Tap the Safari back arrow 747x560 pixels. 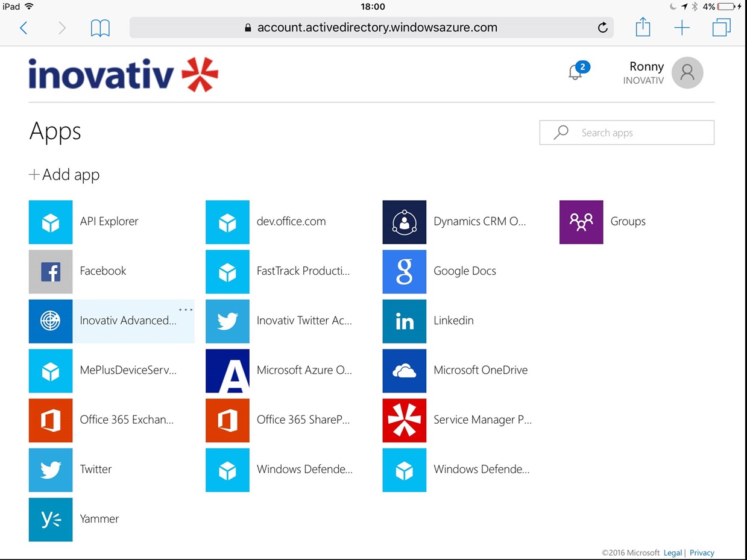pyautogui.click(x=24, y=28)
